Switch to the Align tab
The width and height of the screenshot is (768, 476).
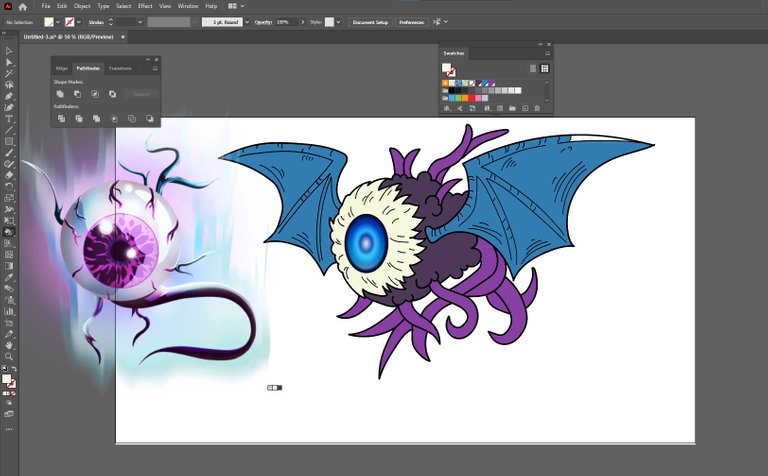(x=62, y=69)
